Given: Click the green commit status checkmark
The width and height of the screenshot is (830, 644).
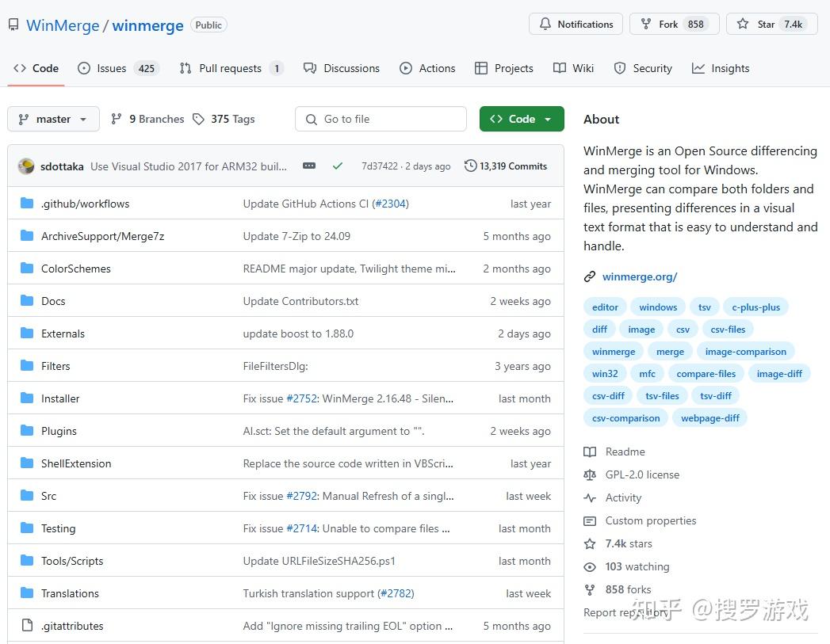Looking at the screenshot, I should [337, 166].
